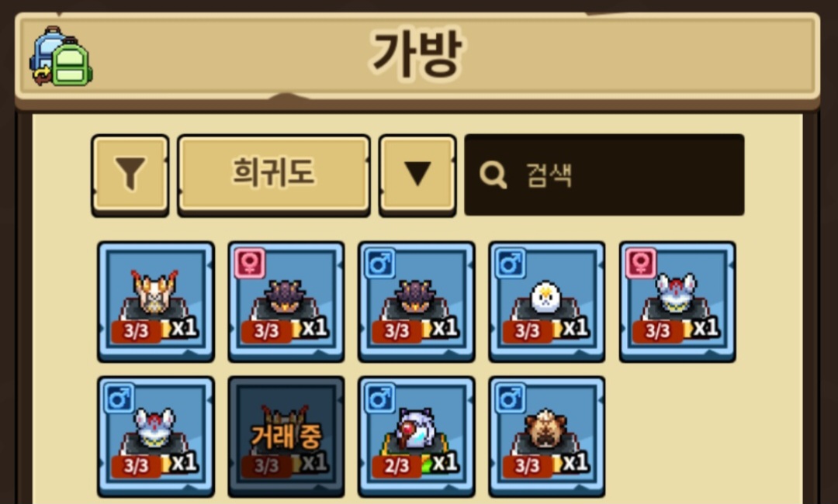Viewport: 838px width, 504px height.
Task: Select the horned golden mask item
Action: tap(155, 302)
